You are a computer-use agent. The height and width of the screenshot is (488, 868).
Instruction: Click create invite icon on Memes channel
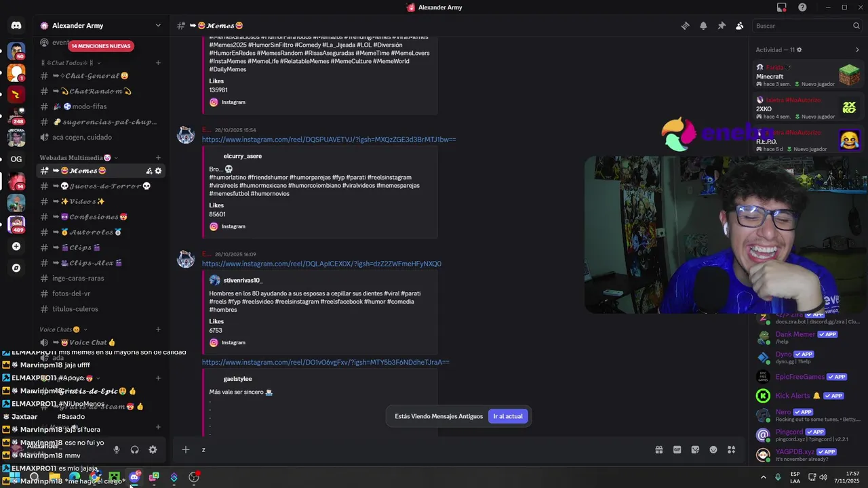tap(149, 171)
